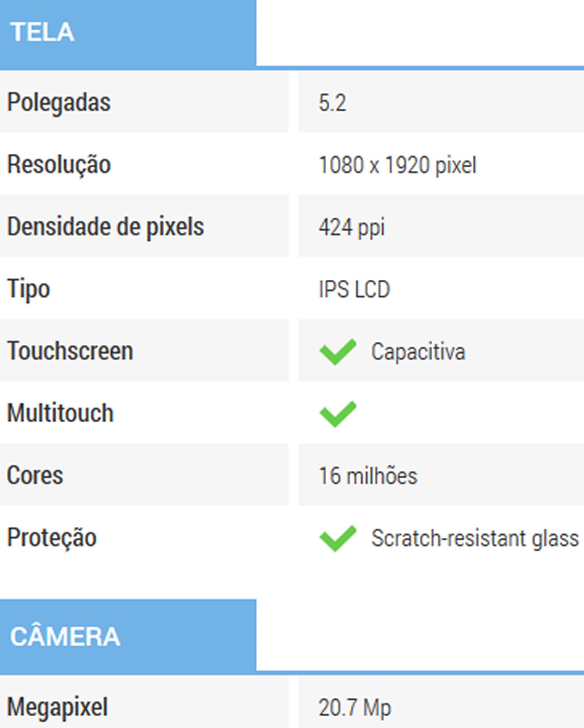
Task: Click the Megapixel row label
Action: 58,707
